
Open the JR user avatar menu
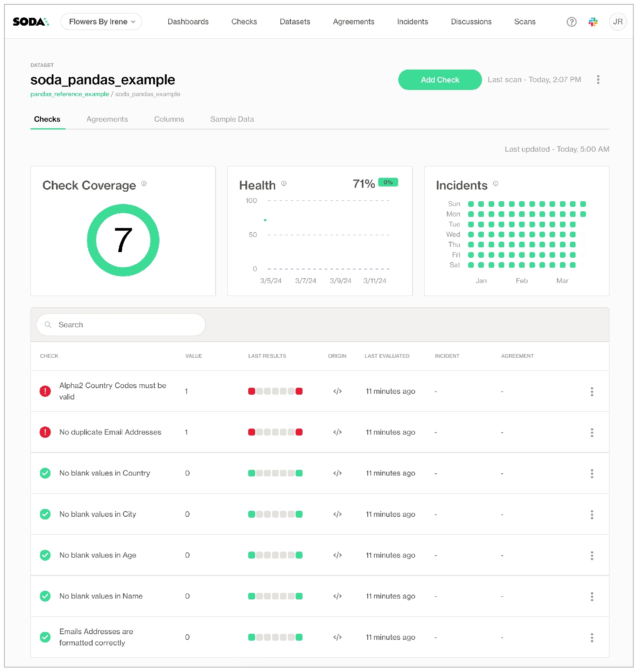[x=618, y=22]
